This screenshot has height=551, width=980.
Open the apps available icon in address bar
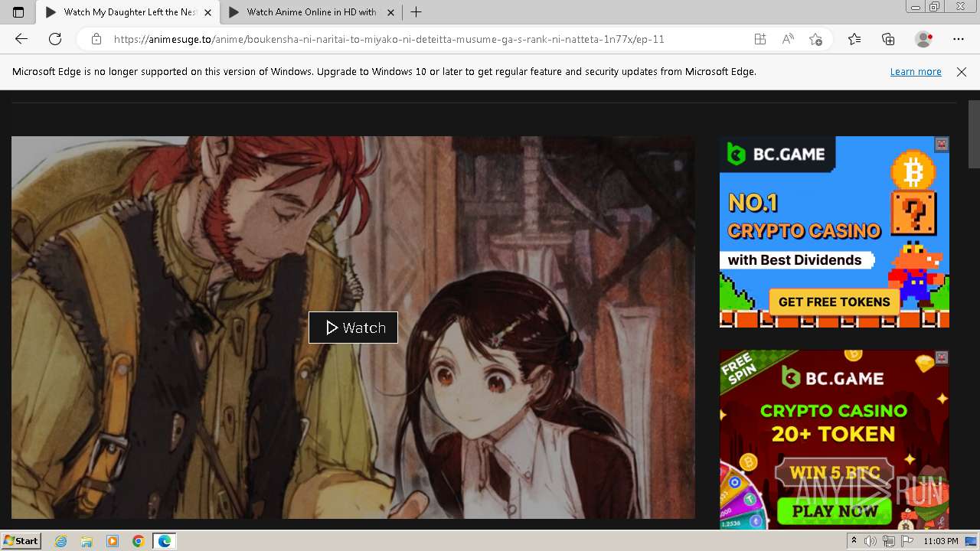(759, 39)
